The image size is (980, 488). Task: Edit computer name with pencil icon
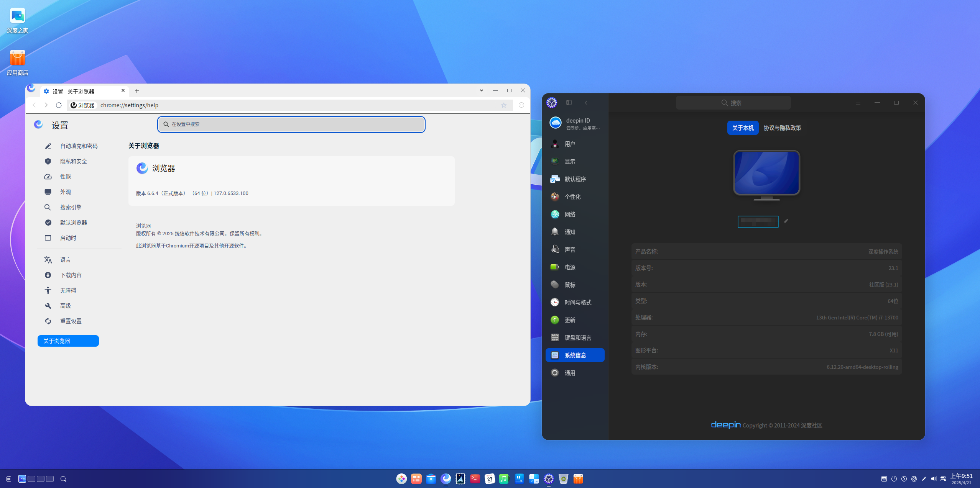(x=786, y=221)
